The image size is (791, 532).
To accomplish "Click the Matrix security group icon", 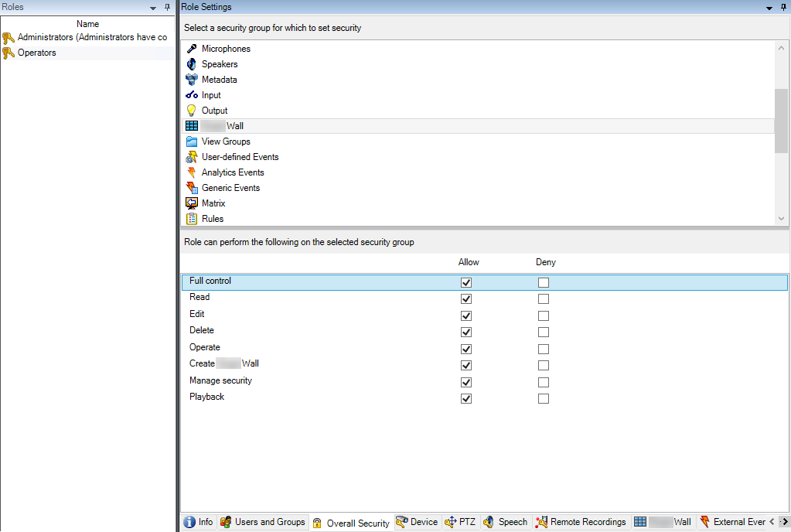I will coord(192,203).
